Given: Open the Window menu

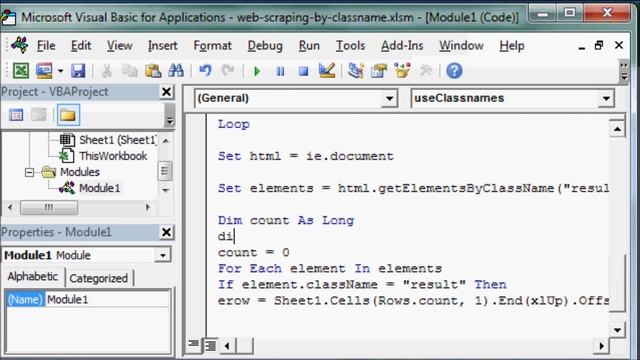Looking at the screenshot, I should pyautogui.click(x=461, y=46).
